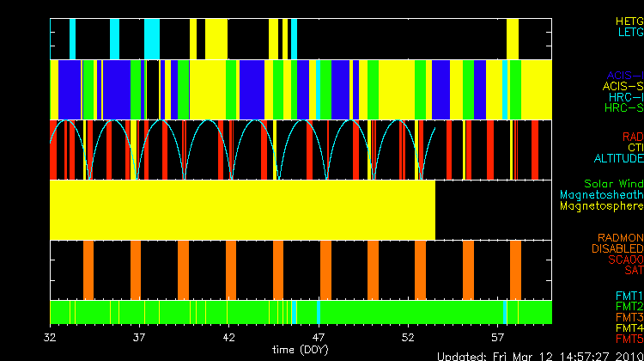Click the ACIS-S legend label
644x361 pixels.
623,86
